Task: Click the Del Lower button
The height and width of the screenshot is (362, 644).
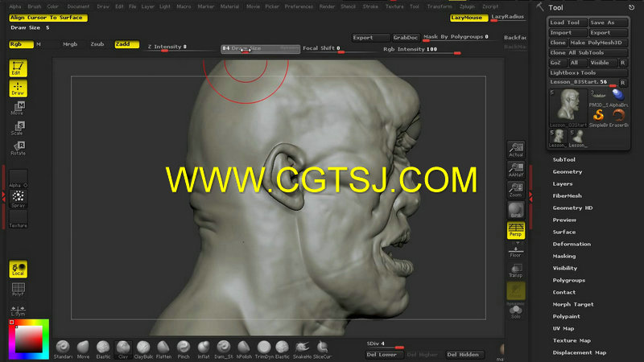Action: coord(385,355)
